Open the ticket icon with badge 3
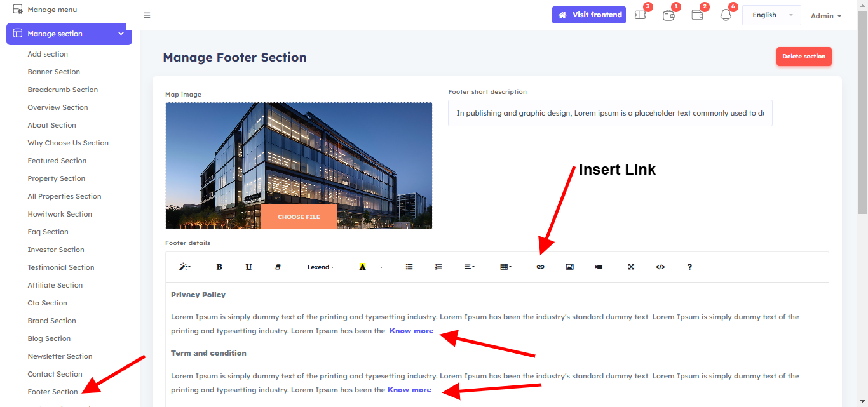Screen dimensions: 868x407 [641, 15]
